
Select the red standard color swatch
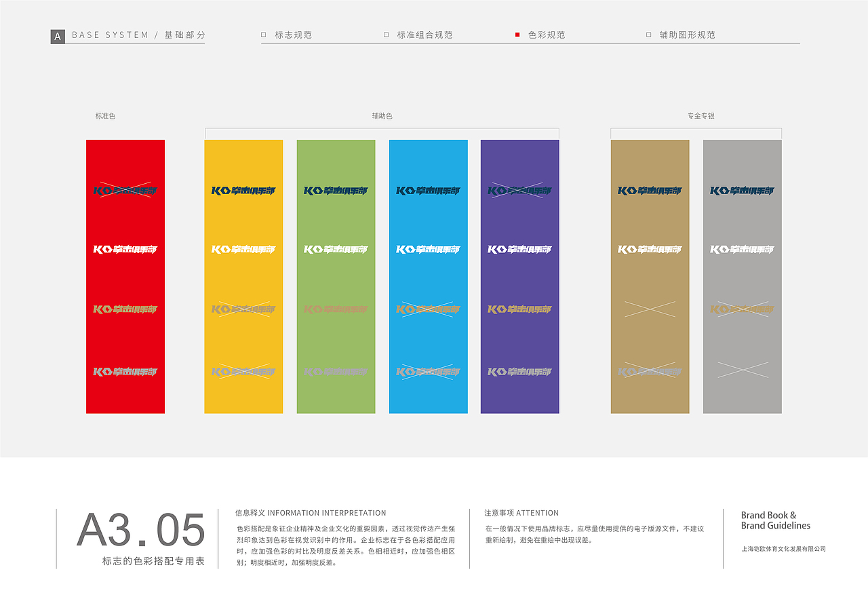(x=125, y=276)
